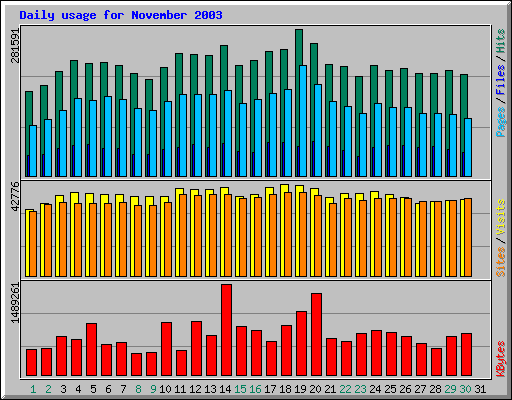Select day label 18 on the axis

tap(285, 389)
